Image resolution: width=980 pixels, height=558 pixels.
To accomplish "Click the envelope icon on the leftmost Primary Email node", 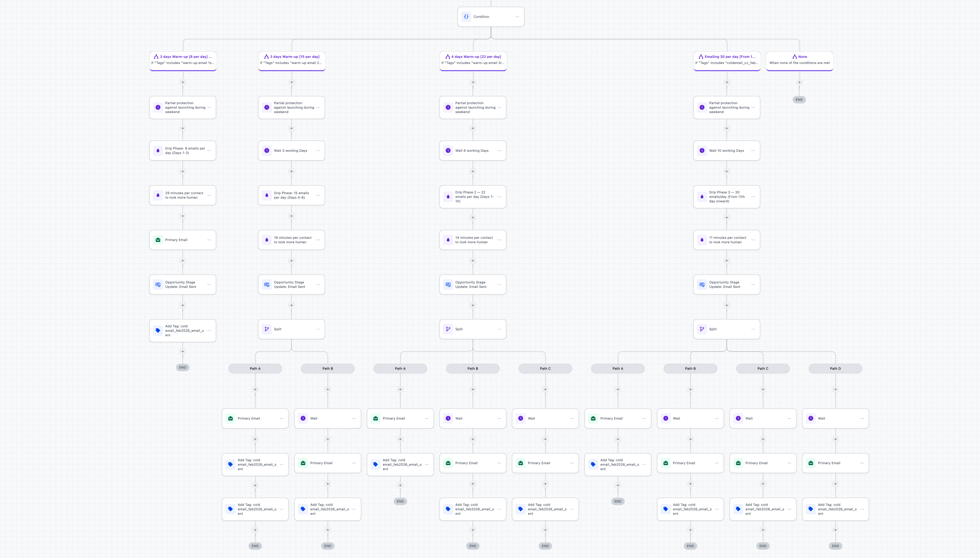I will [158, 240].
